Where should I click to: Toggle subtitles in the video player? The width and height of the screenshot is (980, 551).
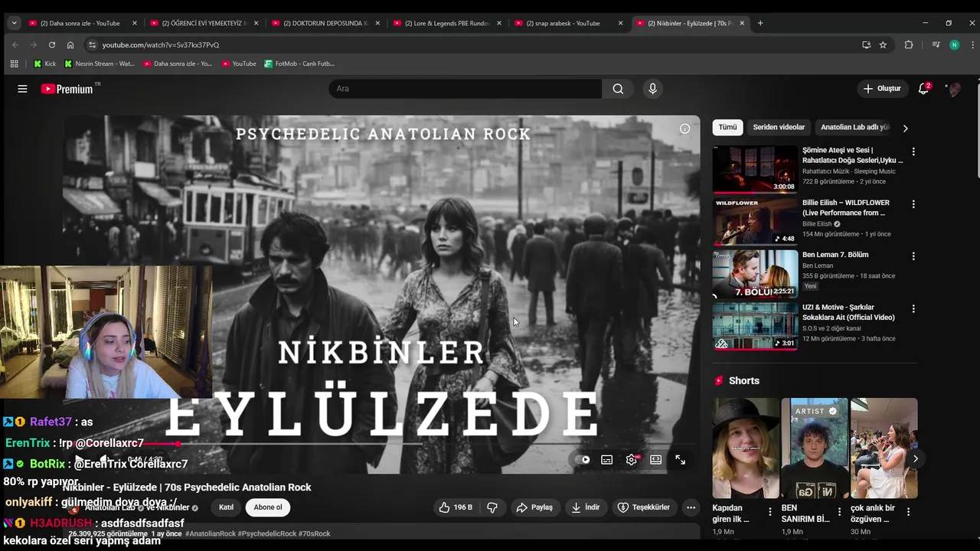point(606,460)
